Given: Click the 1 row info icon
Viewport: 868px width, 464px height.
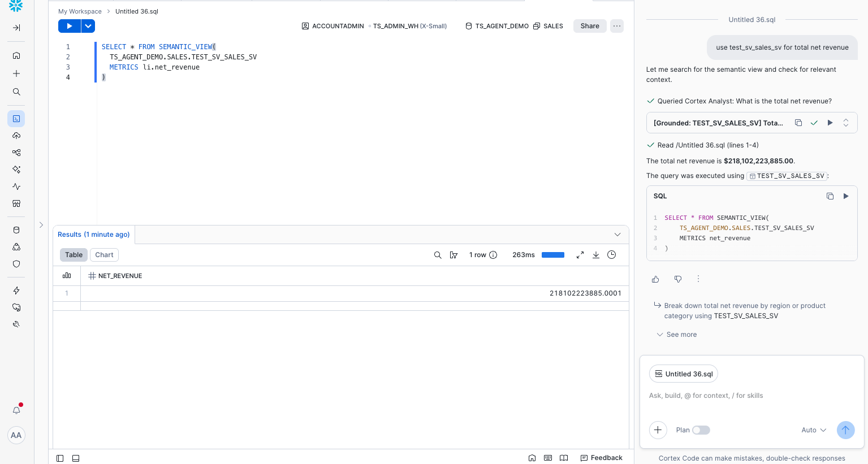Looking at the screenshot, I should (493, 255).
